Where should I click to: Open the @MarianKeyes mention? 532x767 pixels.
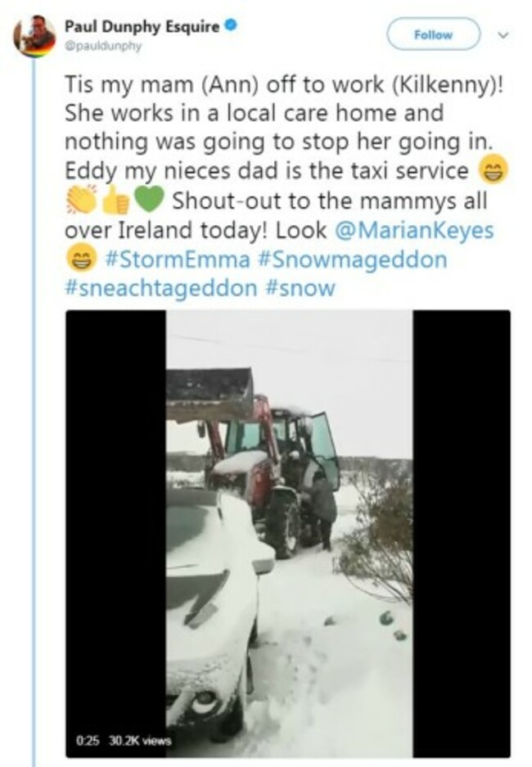point(414,230)
